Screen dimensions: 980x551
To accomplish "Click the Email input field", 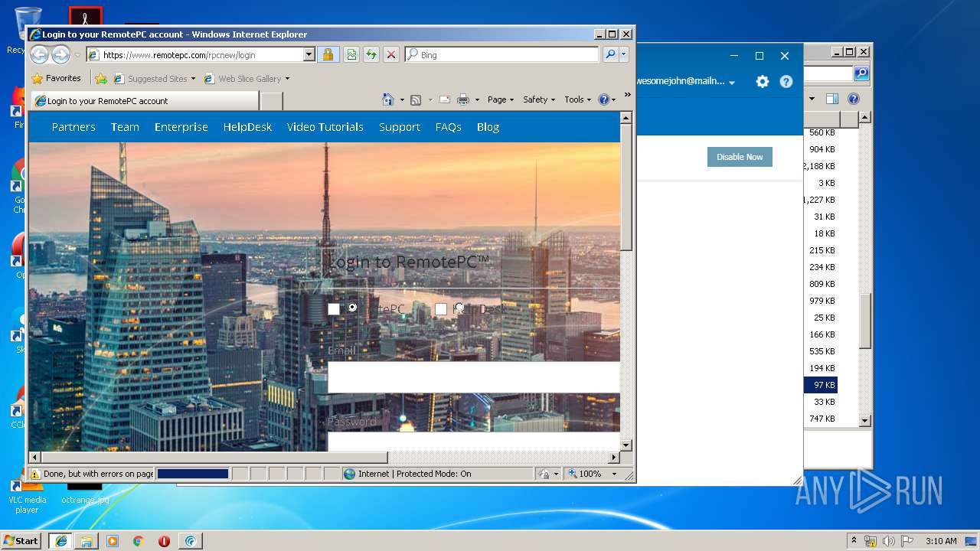I will [x=474, y=377].
